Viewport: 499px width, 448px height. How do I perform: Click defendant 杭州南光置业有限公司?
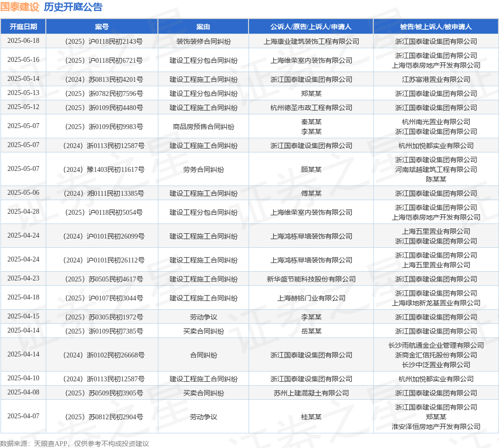pos(436,122)
